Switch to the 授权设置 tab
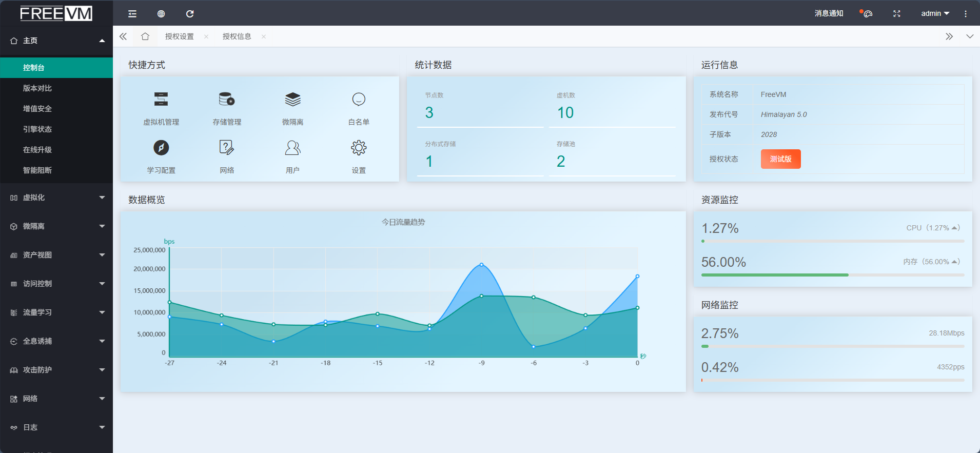The height and width of the screenshot is (453, 980). click(180, 36)
